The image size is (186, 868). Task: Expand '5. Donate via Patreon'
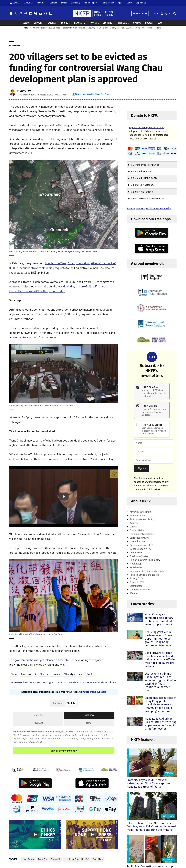coord(152,192)
